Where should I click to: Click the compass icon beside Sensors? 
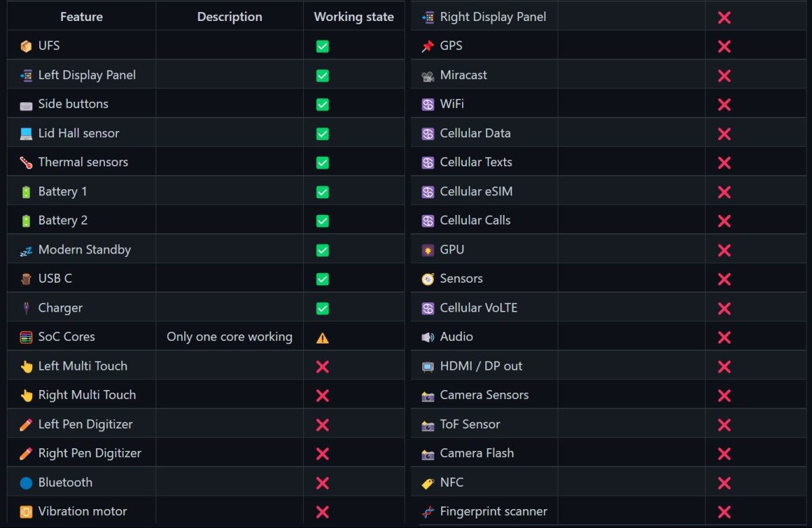[x=428, y=279]
